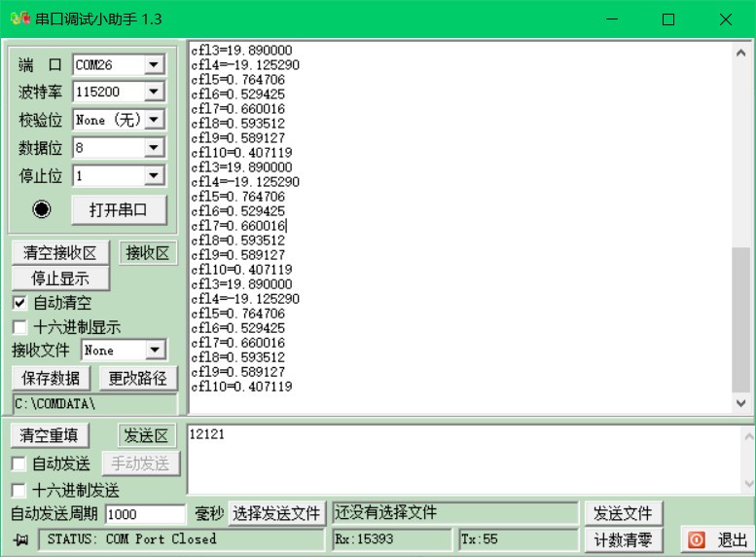Click the 自动发送周期 1000 input field
Image resolution: width=756 pixels, height=557 pixels.
coord(146,514)
